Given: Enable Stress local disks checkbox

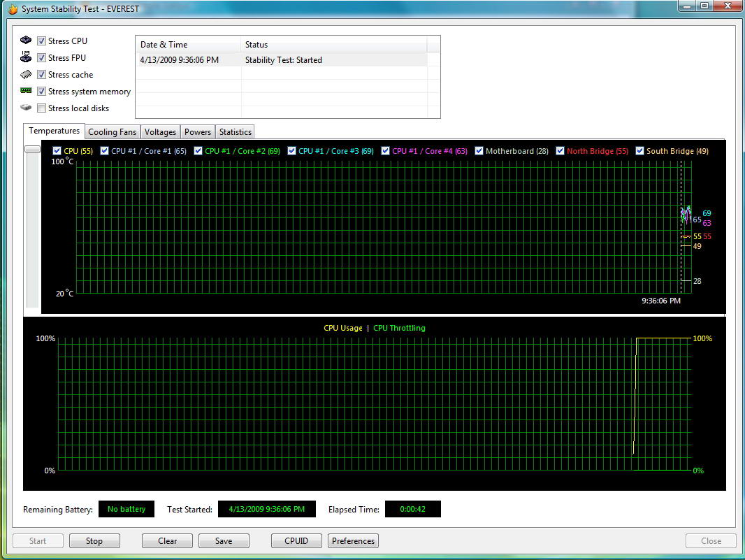Looking at the screenshot, I should (x=41, y=108).
